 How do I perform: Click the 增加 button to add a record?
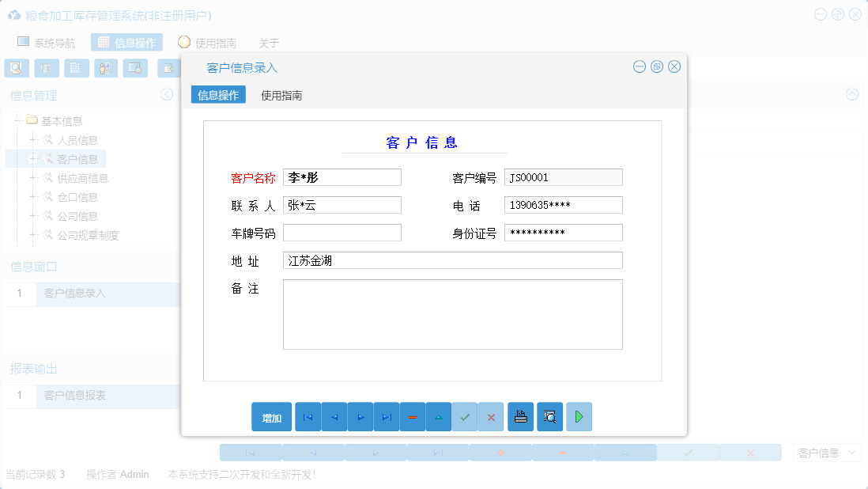[271, 417]
